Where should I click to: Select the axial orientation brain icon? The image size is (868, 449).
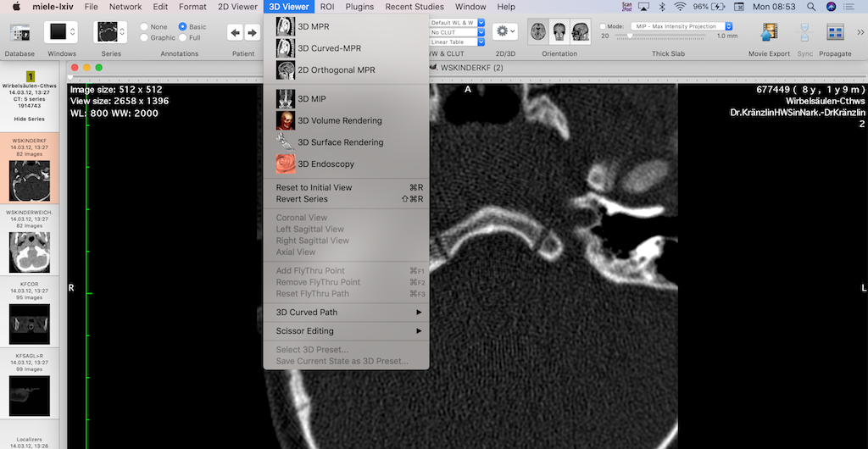pos(538,32)
